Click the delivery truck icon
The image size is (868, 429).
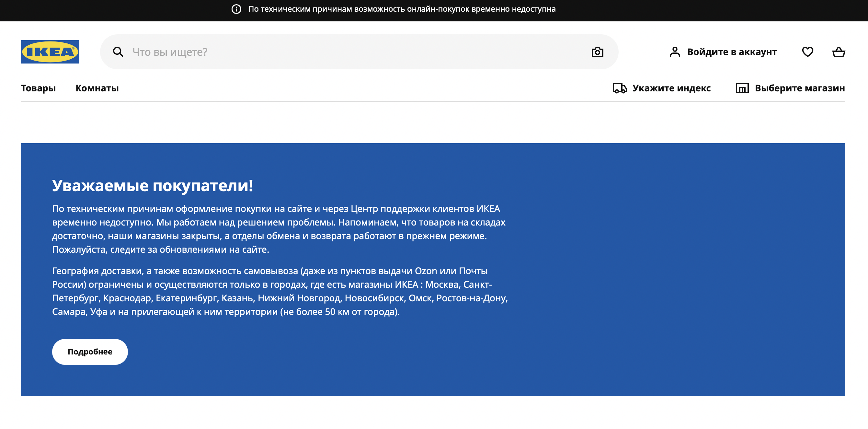pyautogui.click(x=620, y=88)
